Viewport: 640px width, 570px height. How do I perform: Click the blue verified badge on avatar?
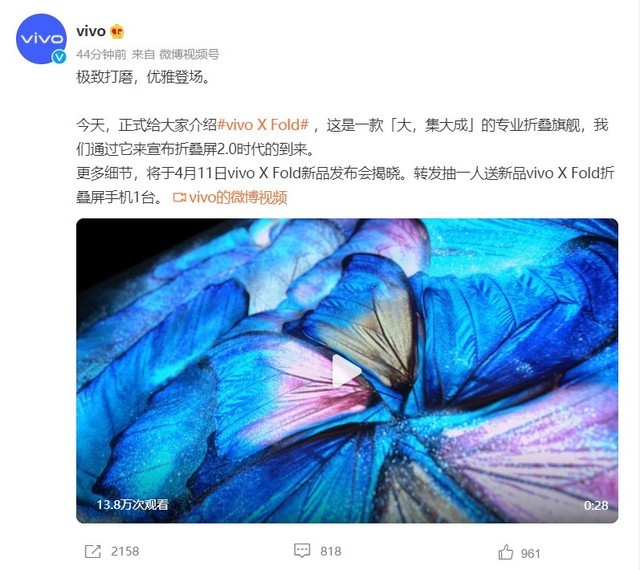pos(59,57)
